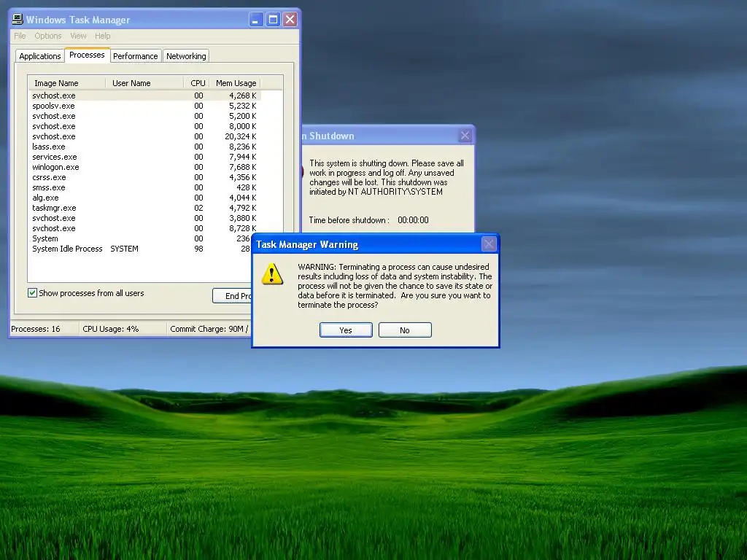Open the Networking tab
This screenshot has width=747, height=560.
click(x=186, y=56)
